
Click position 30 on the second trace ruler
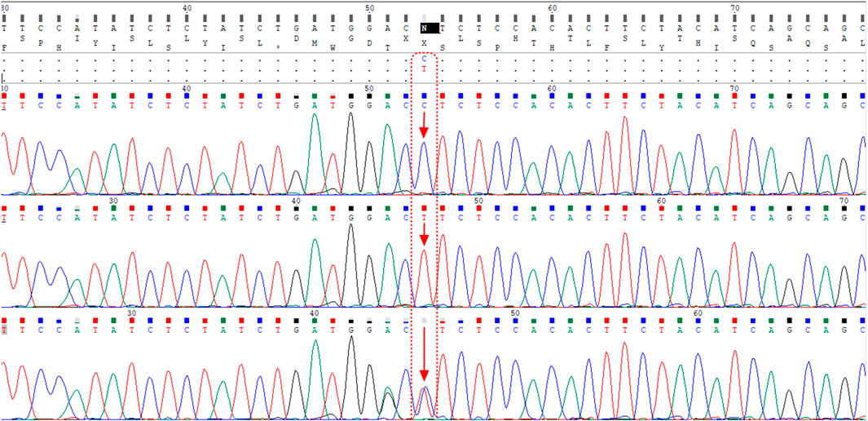[113, 201]
